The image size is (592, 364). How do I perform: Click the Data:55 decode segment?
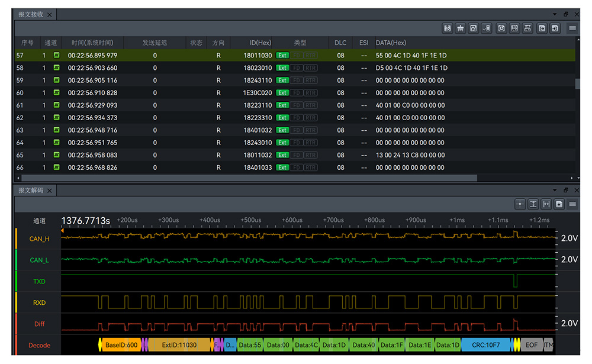(x=250, y=344)
